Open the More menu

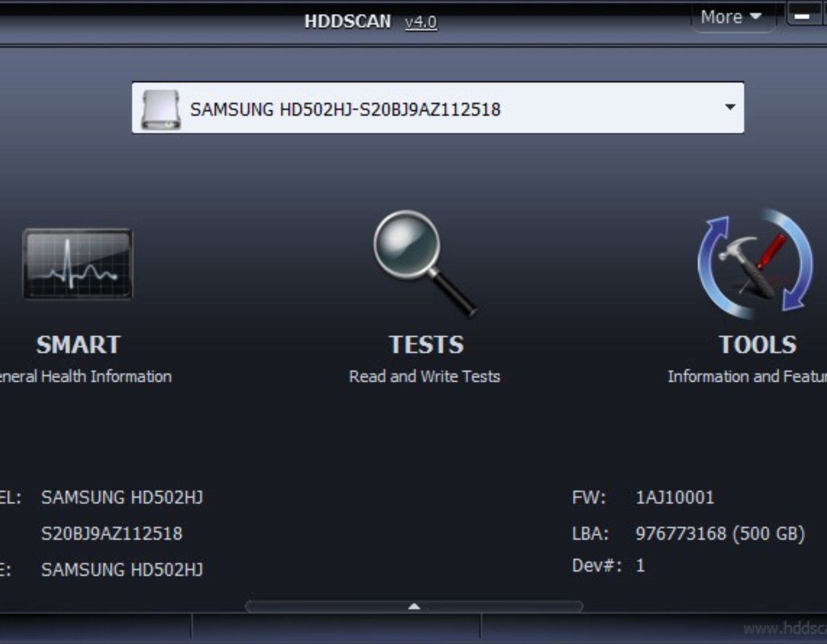point(731,17)
